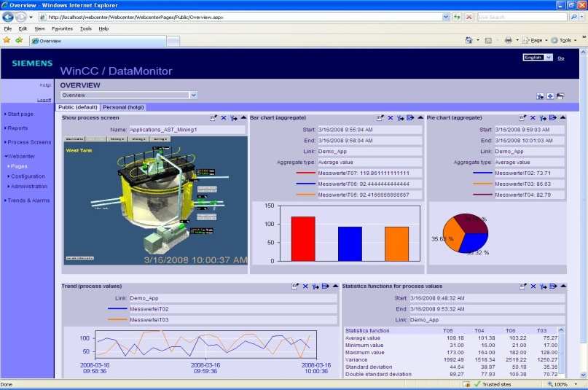Screen dimensions: 588x390
Task: Click scroll up arrow in statistics table
Action: 561,330
